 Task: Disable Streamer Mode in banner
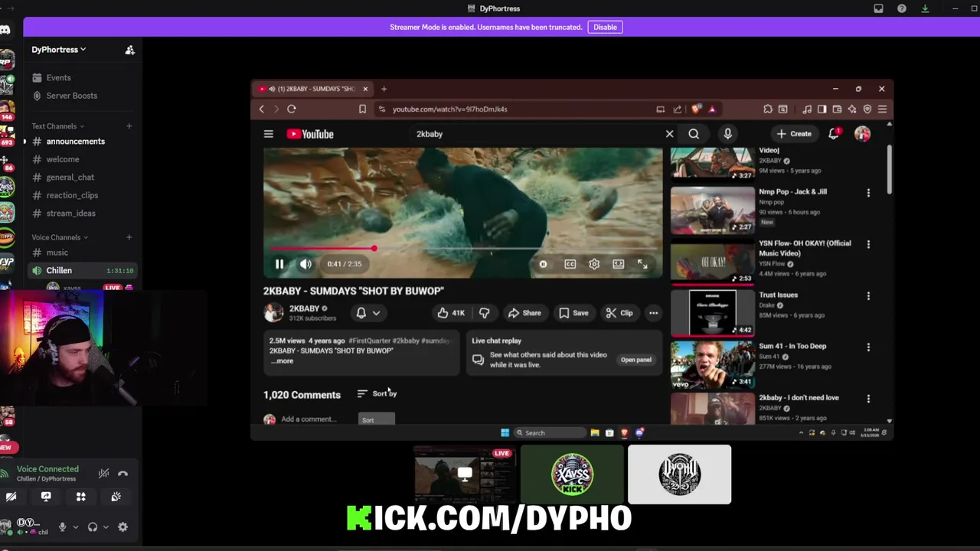tap(605, 27)
